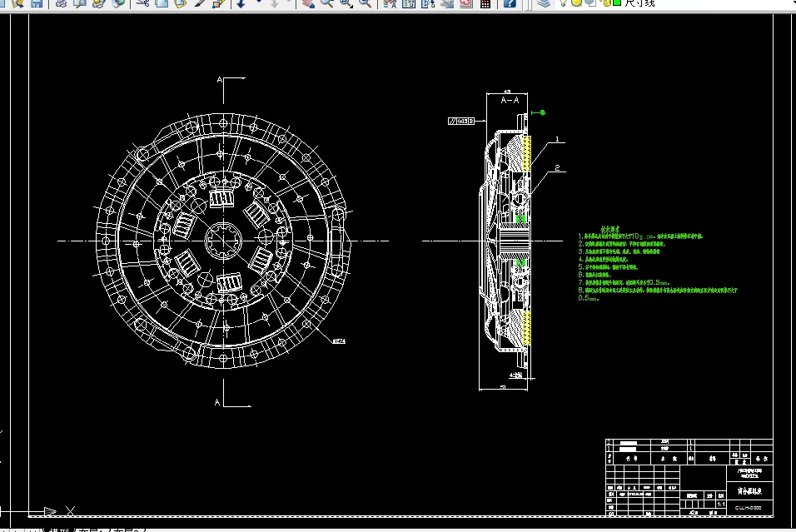Switch to the 模型 (Model) tab

[59, 530]
